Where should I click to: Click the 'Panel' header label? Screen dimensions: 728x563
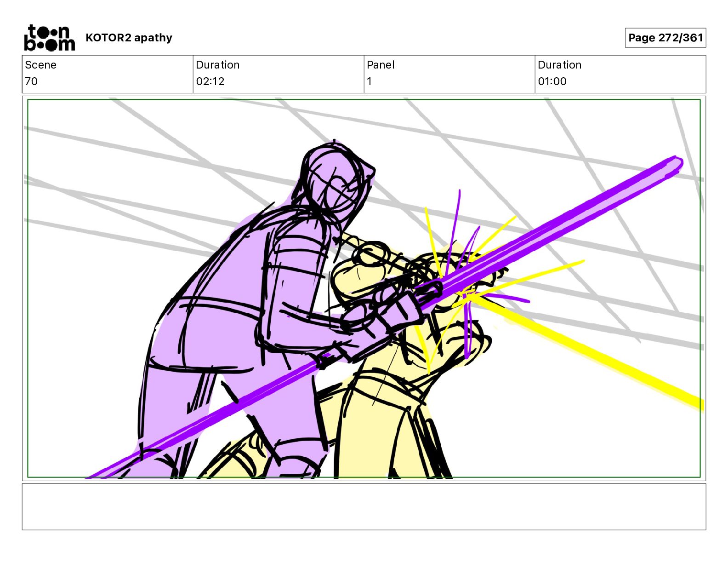[381, 65]
